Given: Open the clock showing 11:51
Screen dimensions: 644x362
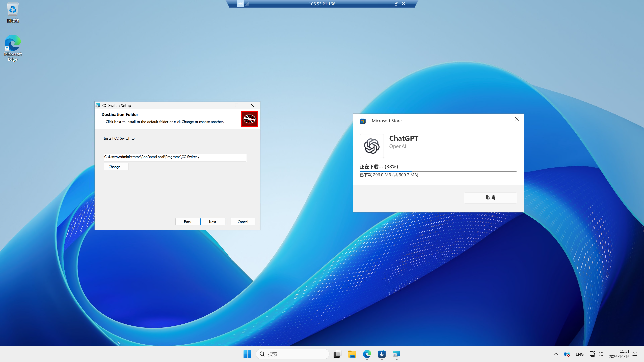Looking at the screenshot, I should [x=619, y=354].
